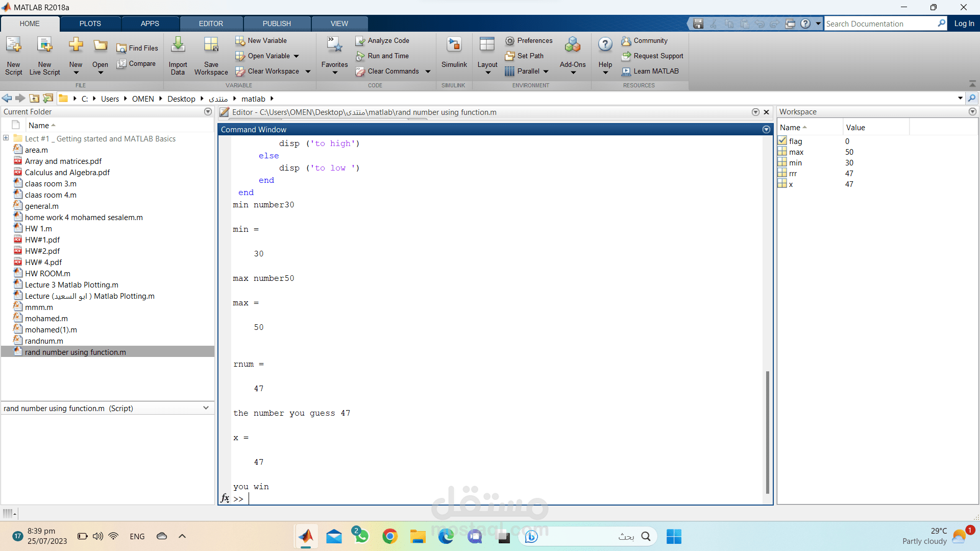The height and width of the screenshot is (551, 980).
Task: Open File Explorer from the taskbar
Action: coord(418,536)
